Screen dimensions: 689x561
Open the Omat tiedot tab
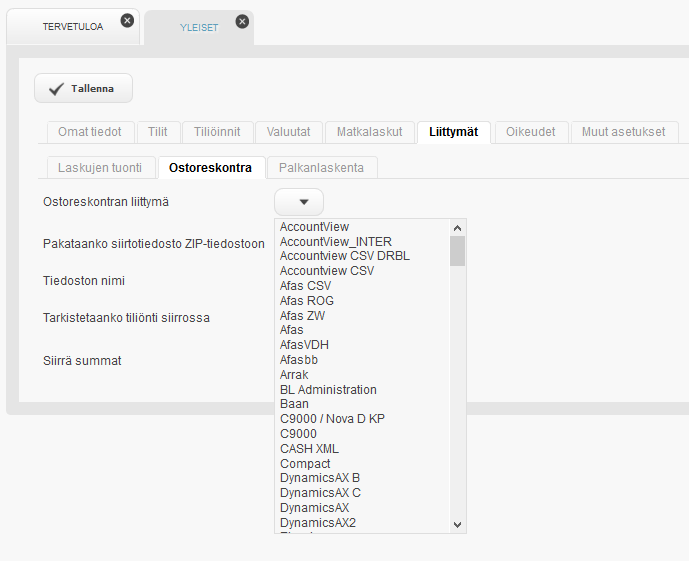tap(90, 132)
